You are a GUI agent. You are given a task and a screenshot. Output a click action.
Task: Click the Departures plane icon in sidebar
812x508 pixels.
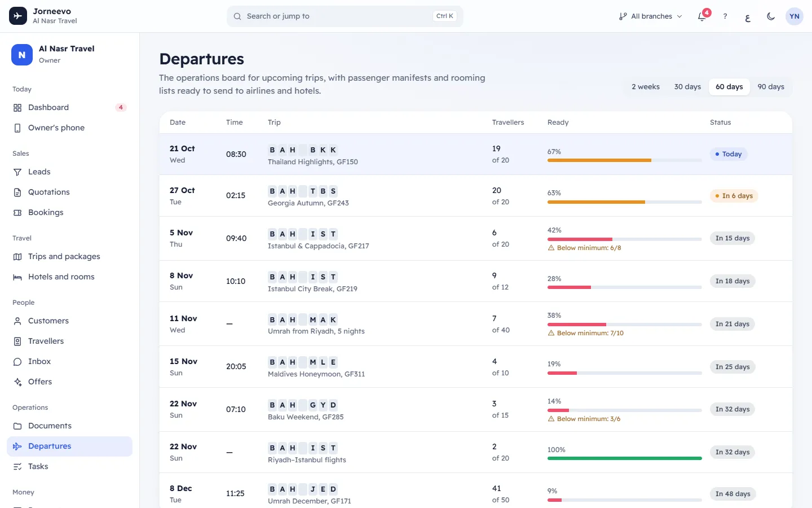17,446
